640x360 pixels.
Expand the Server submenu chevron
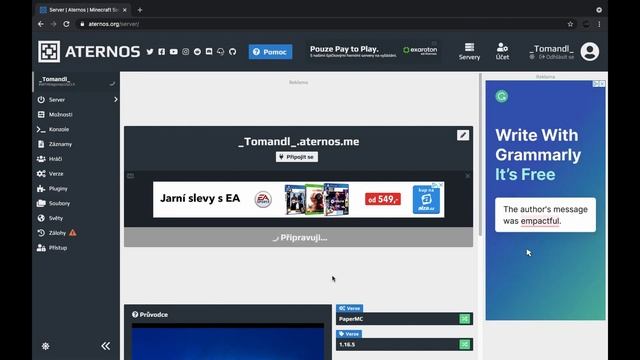click(x=116, y=100)
